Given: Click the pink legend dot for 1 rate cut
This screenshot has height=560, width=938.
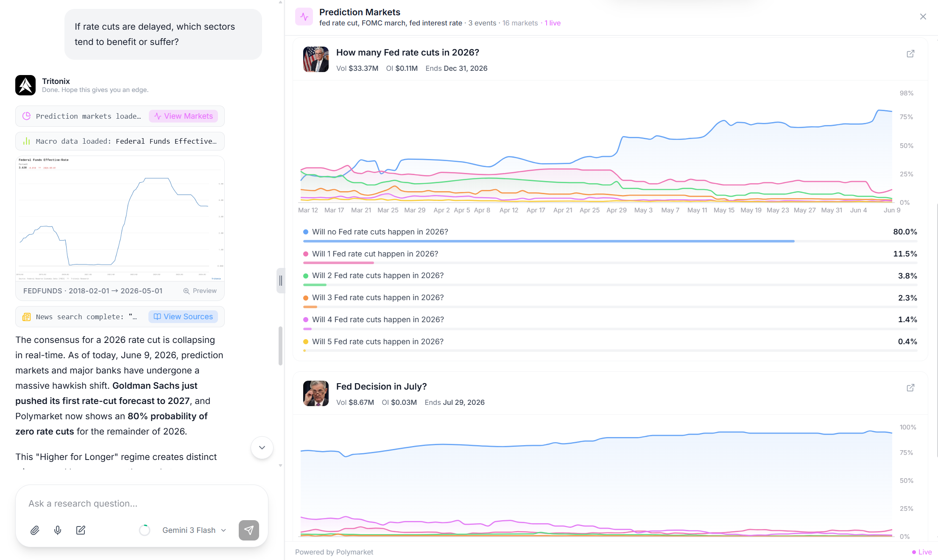Looking at the screenshot, I should click(x=306, y=254).
